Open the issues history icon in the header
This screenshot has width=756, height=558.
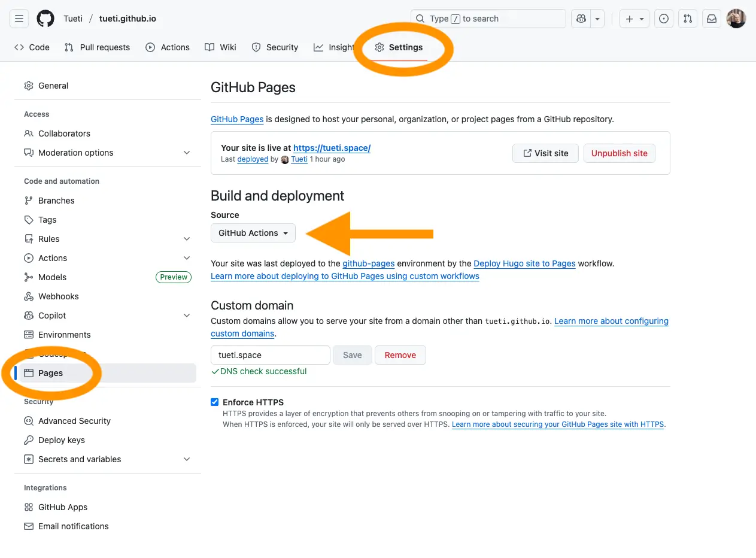[x=663, y=19]
